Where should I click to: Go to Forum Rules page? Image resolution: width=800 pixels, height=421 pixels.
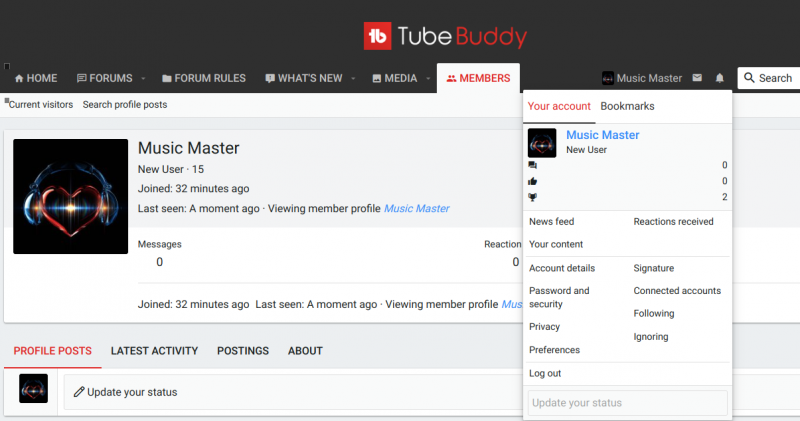coord(204,78)
